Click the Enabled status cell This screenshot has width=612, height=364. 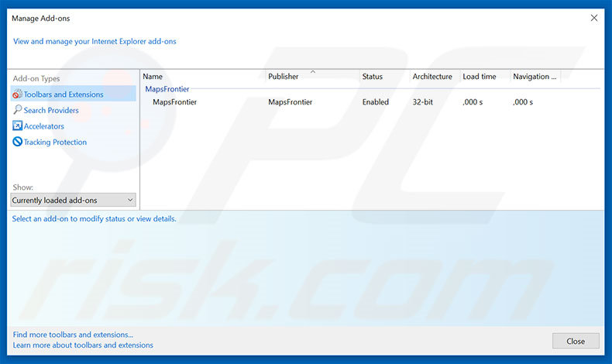pos(376,101)
